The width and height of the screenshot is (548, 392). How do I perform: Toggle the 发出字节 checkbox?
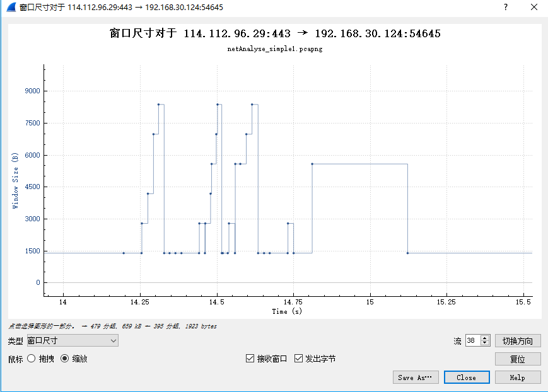click(x=298, y=359)
